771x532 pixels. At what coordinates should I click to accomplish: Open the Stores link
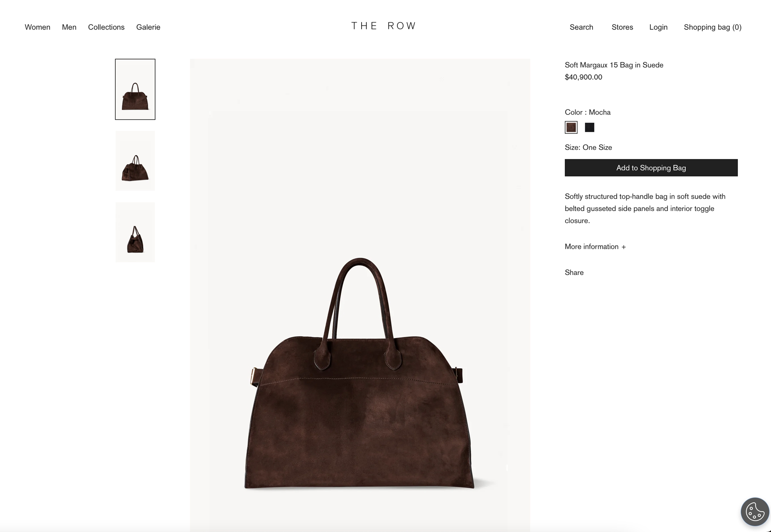point(622,27)
